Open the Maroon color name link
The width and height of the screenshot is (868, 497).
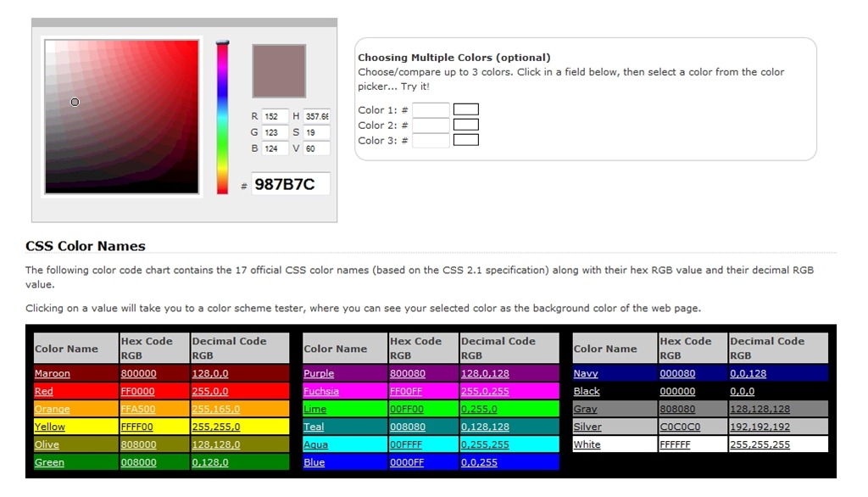point(53,373)
